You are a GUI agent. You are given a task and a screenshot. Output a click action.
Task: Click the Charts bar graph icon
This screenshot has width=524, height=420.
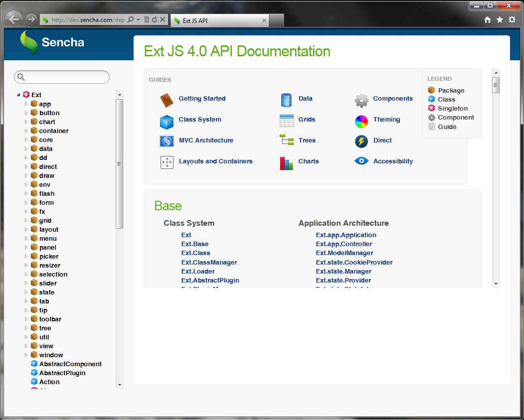pyautogui.click(x=286, y=163)
